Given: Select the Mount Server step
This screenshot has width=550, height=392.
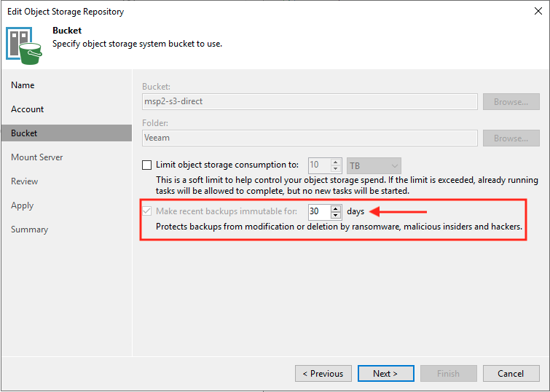Looking at the screenshot, I should pos(37,157).
